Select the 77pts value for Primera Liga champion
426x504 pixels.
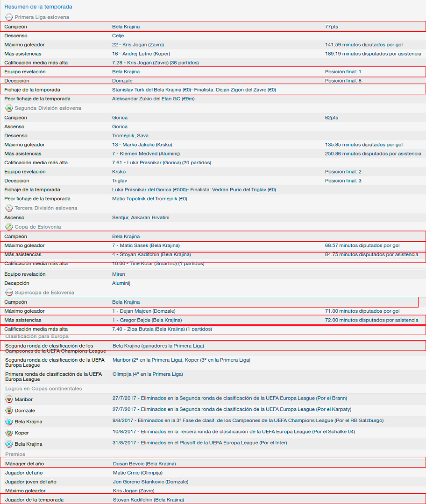point(331,27)
